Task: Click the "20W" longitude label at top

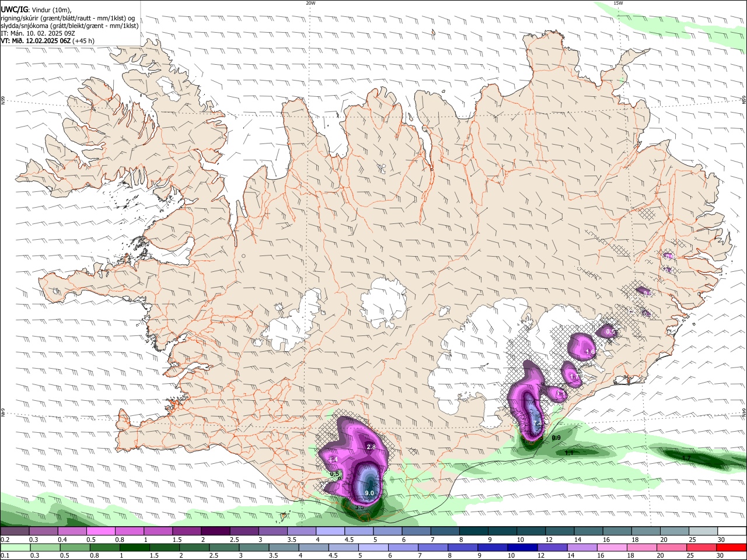Action: (310, 3)
